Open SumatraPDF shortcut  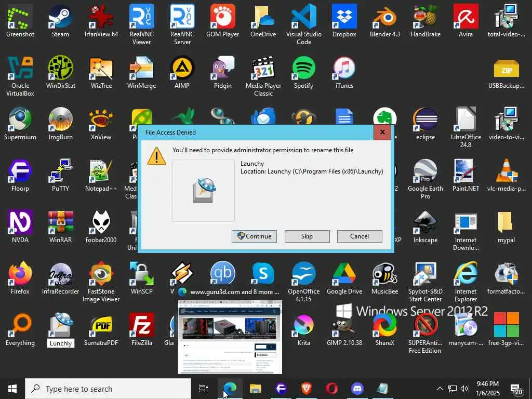pyautogui.click(x=101, y=329)
